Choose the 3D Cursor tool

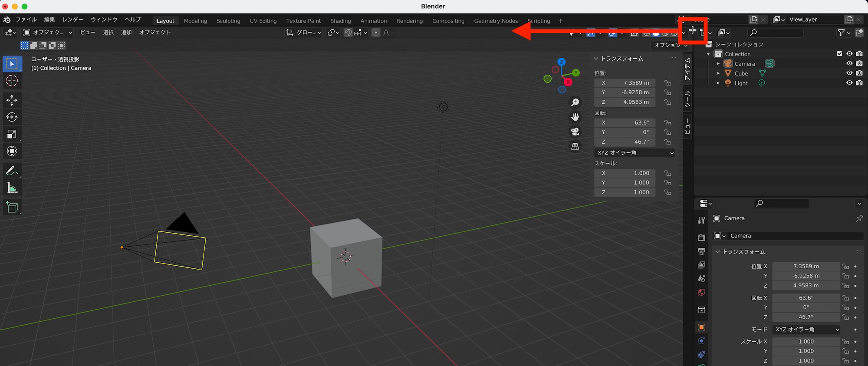[12, 81]
